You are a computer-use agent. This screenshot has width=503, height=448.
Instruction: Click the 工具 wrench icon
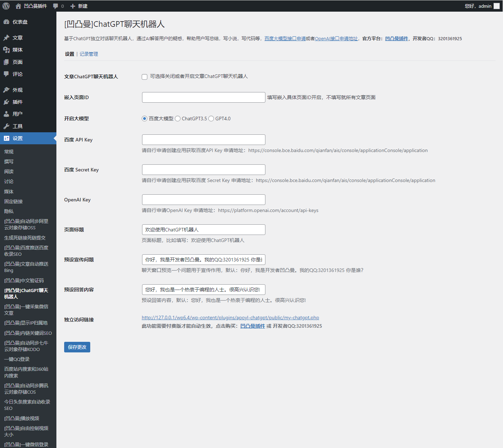point(6,126)
